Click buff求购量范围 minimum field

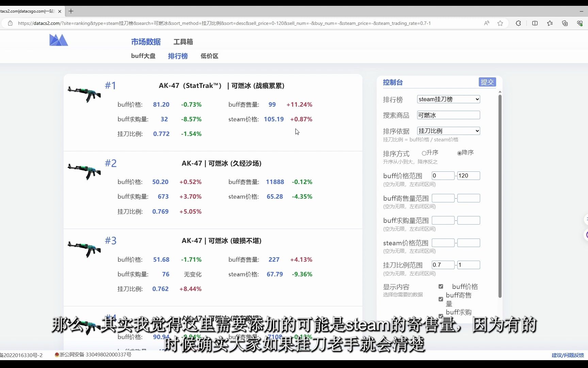(443, 220)
